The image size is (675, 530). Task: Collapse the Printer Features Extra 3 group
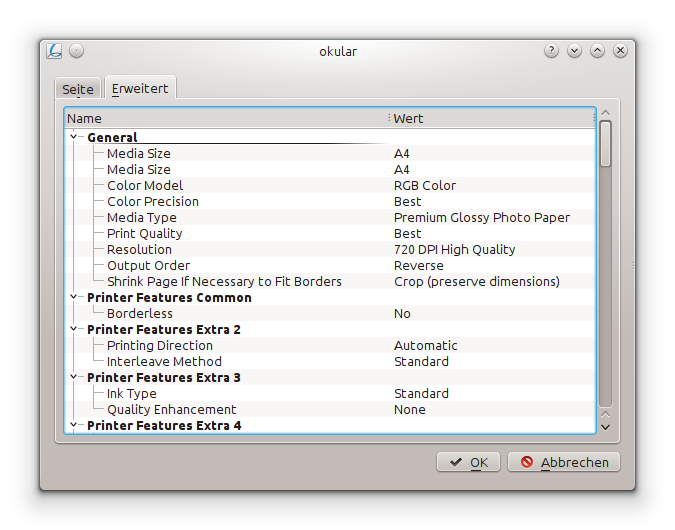(74, 377)
